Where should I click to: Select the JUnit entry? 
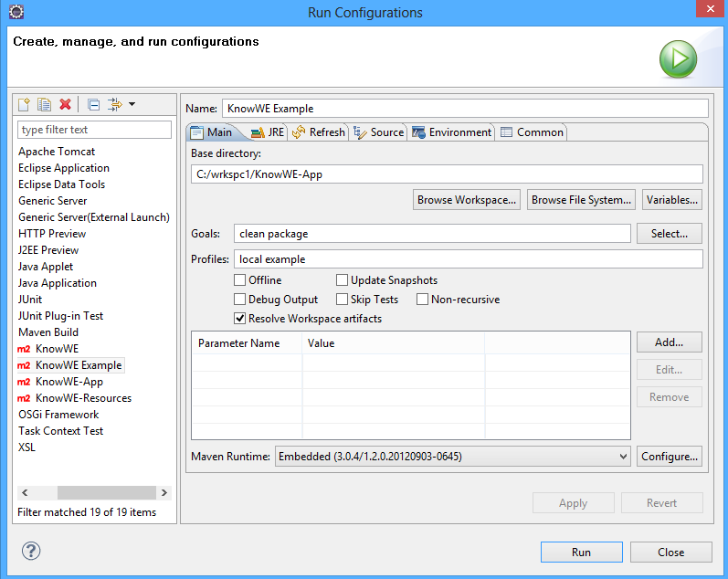[30, 300]
